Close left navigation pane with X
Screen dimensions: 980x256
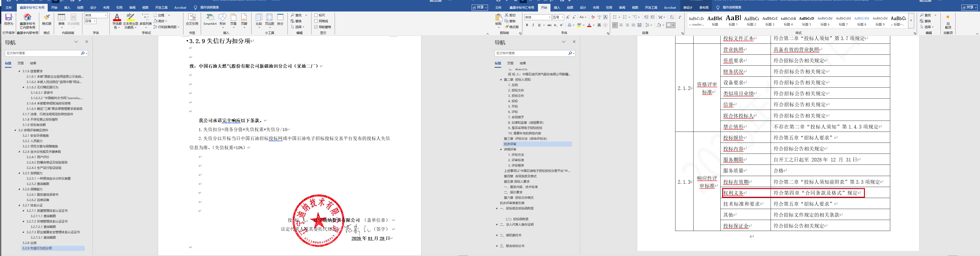coord(87,42)
